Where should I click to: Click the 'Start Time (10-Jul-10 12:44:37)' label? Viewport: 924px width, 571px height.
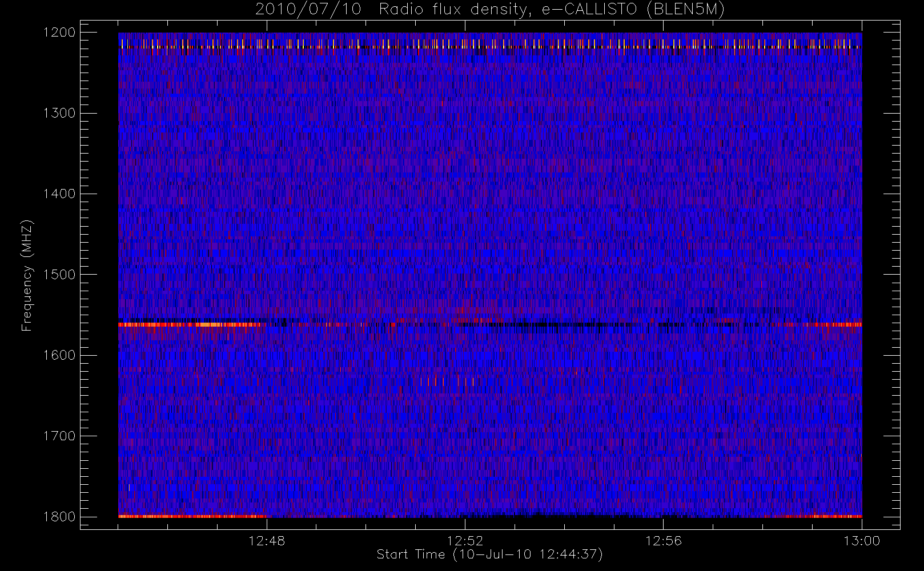pos(490,554)
